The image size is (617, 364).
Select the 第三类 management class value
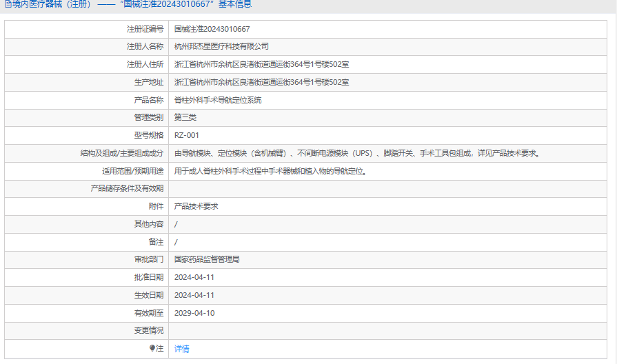185,117
